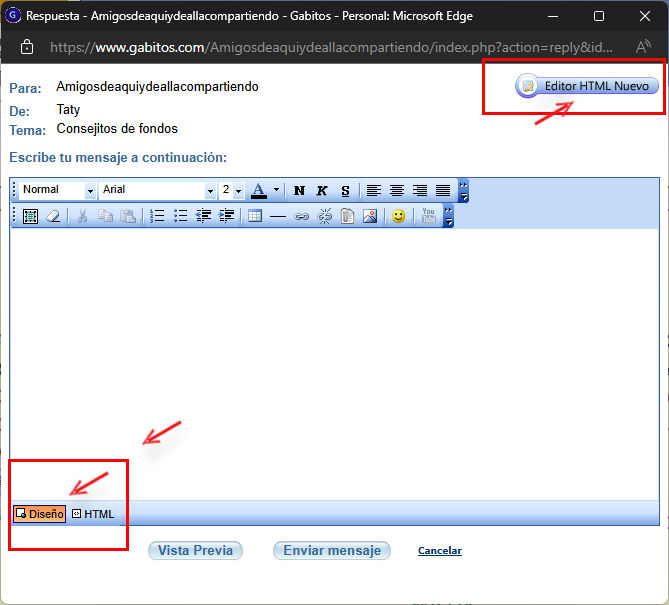
Task: Toggle underline with the S icon
Action: [x=345, y=190]
